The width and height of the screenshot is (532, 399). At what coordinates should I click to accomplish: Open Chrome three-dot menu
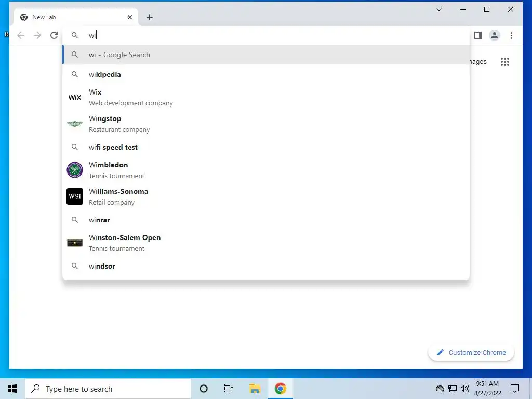pyautogui.click(x=511, y=35)
